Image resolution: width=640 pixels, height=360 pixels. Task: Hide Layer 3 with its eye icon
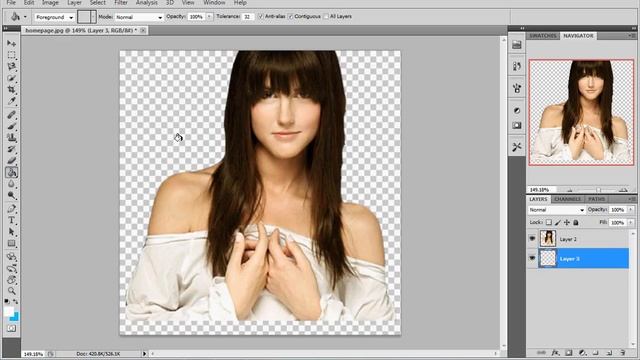[x=532, y=258]
